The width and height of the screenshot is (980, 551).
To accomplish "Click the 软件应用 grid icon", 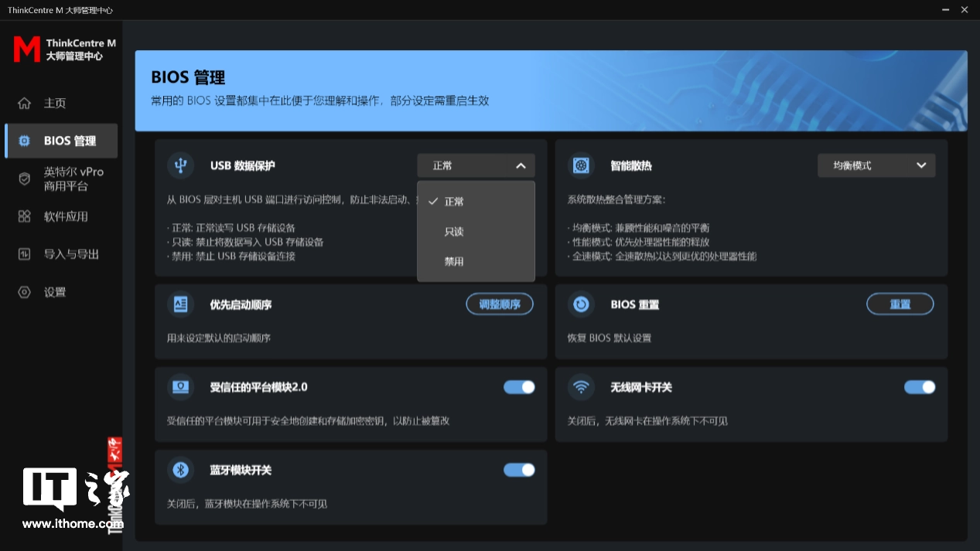I will pyautogui.click(x=25, y=216).
